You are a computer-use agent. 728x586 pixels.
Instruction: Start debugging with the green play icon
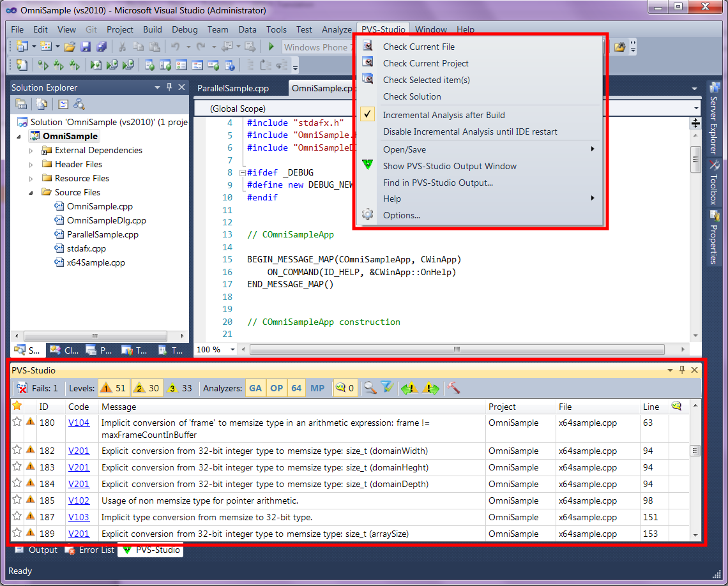pyautogui.click(x=271, y=47)
